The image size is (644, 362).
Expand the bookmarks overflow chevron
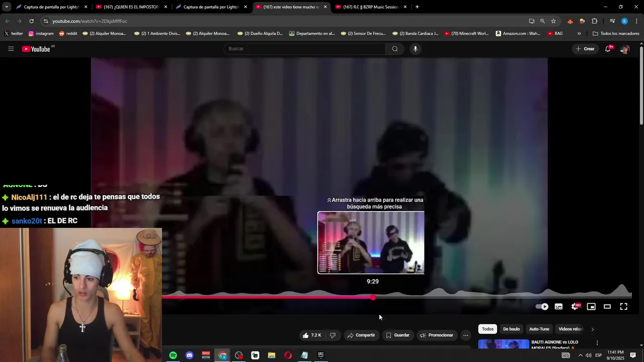click(579, 34)
